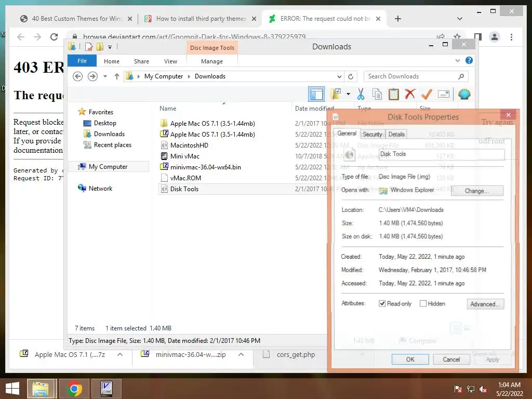The image size is (532, 399).
Task: Click the rename icon in Explorer toolbar
Action: coord(444,94)
